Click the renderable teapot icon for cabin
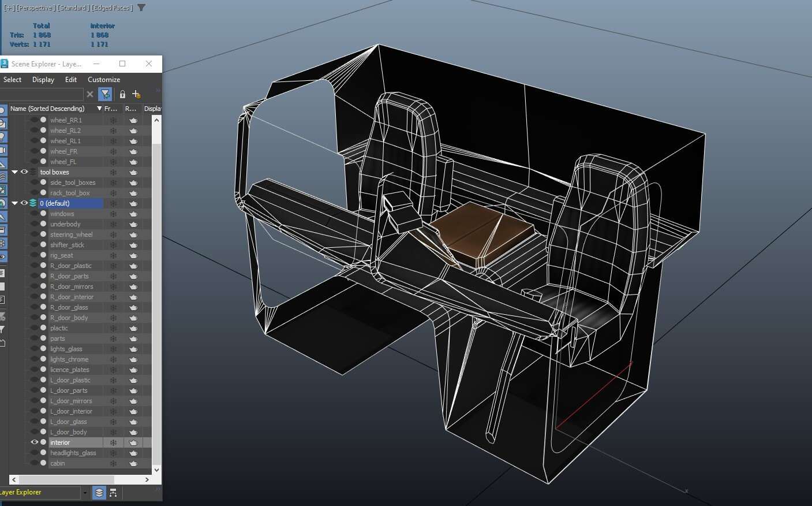Viewport: 812px width, 506px height. [133, 463]
